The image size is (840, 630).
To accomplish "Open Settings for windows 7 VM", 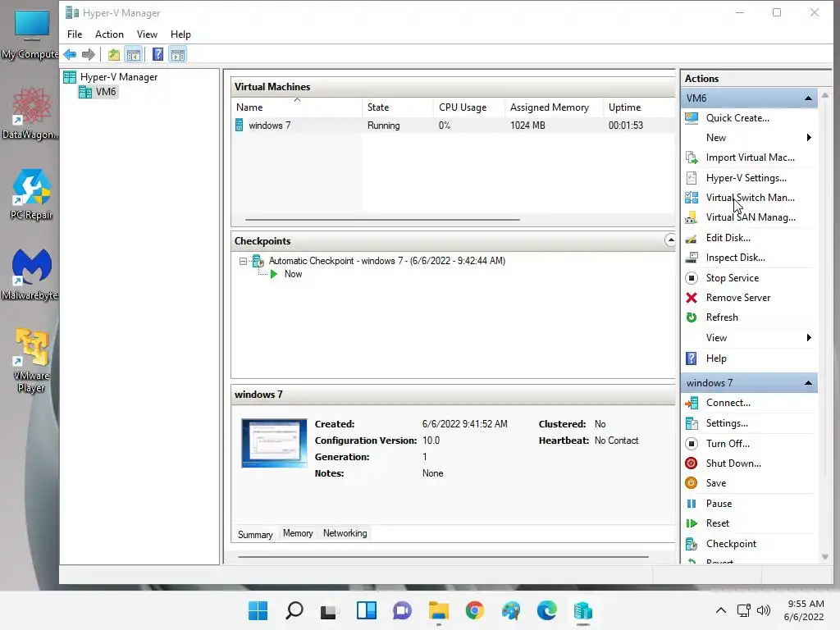I will click(x=727, y=423).
